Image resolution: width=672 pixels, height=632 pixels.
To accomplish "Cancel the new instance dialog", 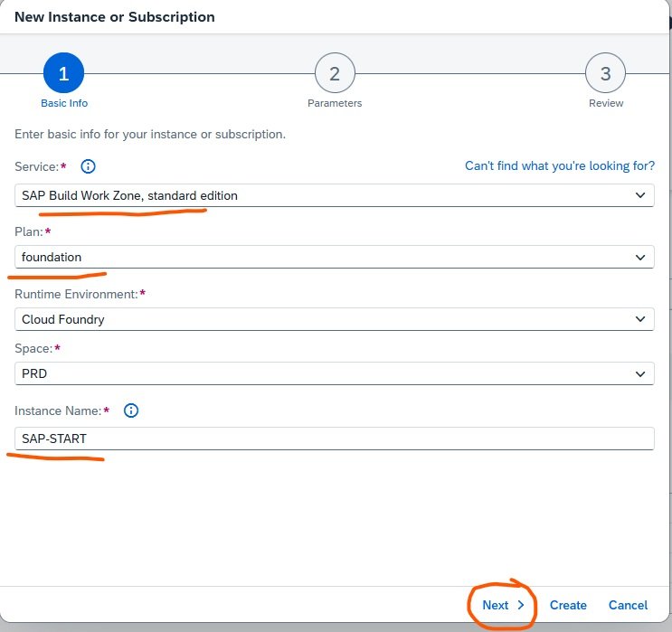I will click(x=628, y=605).
